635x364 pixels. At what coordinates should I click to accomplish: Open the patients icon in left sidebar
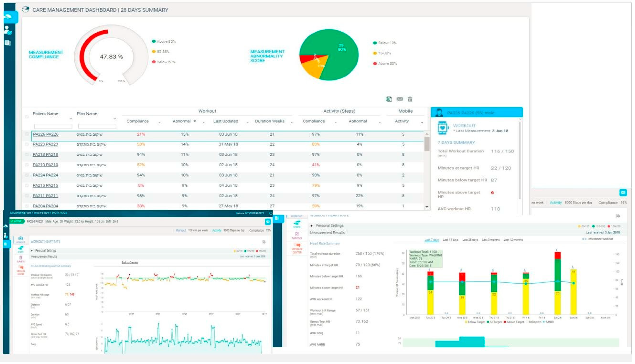pyautogui.click(x=8, y=30)
